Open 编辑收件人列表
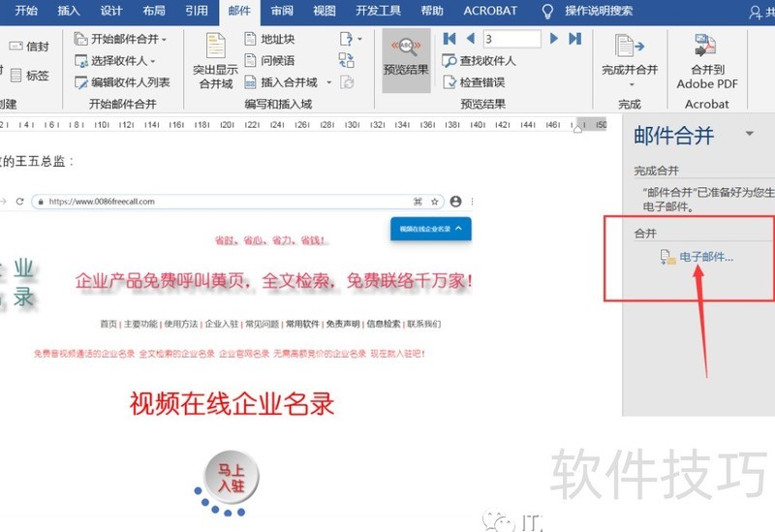The image size is (775, 532). (122, 82)
